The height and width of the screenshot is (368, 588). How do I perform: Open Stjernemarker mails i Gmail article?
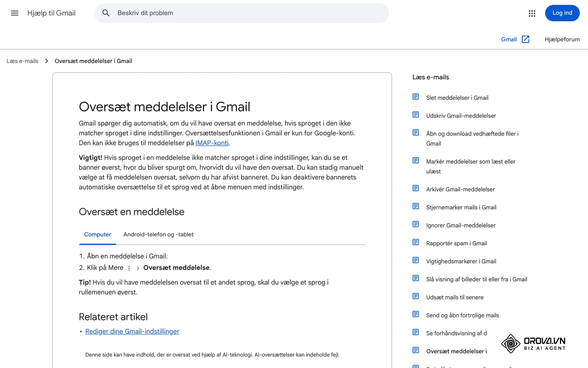click(x=461, y=208)
